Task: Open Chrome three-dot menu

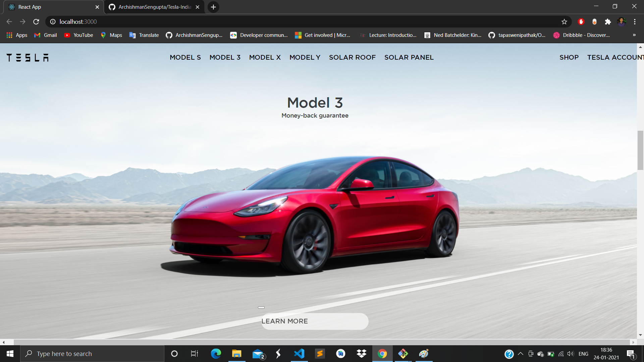Action: click(635, 22)
